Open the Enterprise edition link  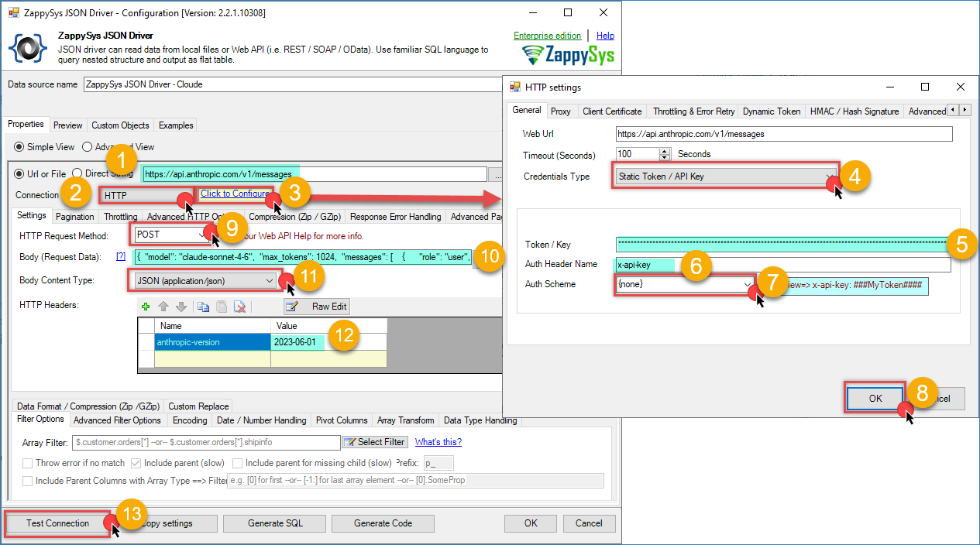pos(547,36)
